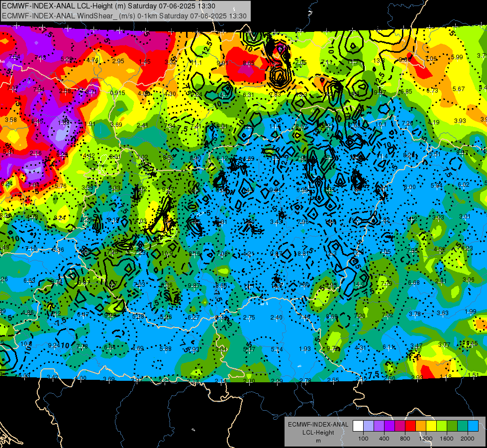Screen dimensions: 487x448
Task: Click the map value 7.78
Action: click(82, 346)
